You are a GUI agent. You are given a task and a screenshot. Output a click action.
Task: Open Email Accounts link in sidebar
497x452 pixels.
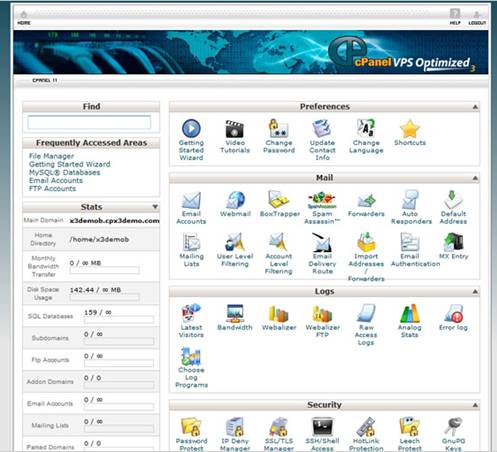click(x=56, y=180)
